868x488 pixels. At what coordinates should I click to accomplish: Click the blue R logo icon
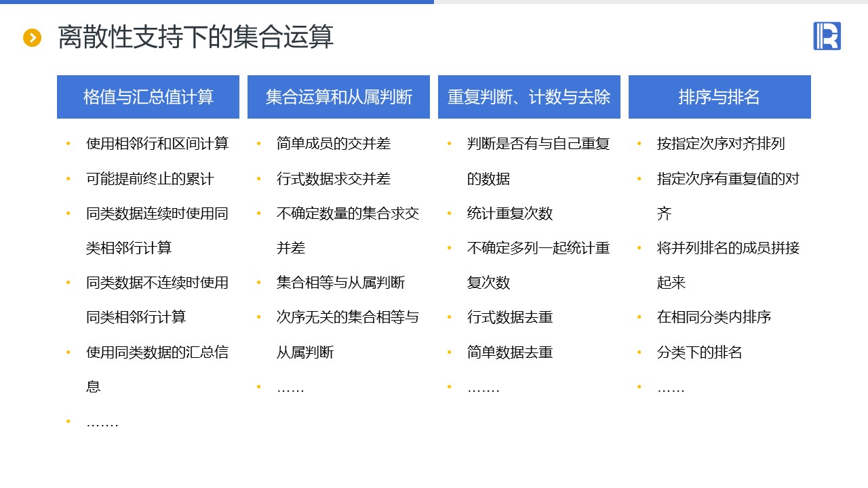[x=827, y=36]
